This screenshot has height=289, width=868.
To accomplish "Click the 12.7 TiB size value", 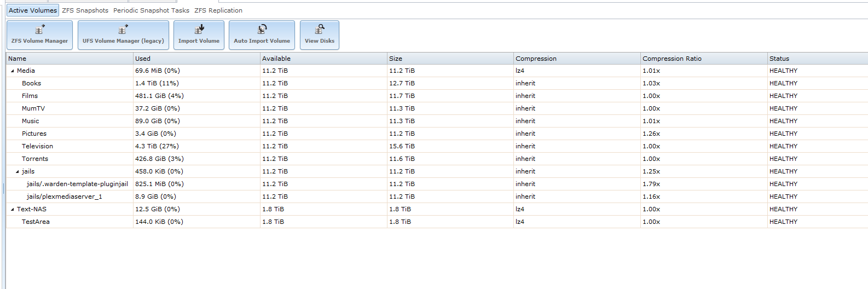I will pos(402,83).
